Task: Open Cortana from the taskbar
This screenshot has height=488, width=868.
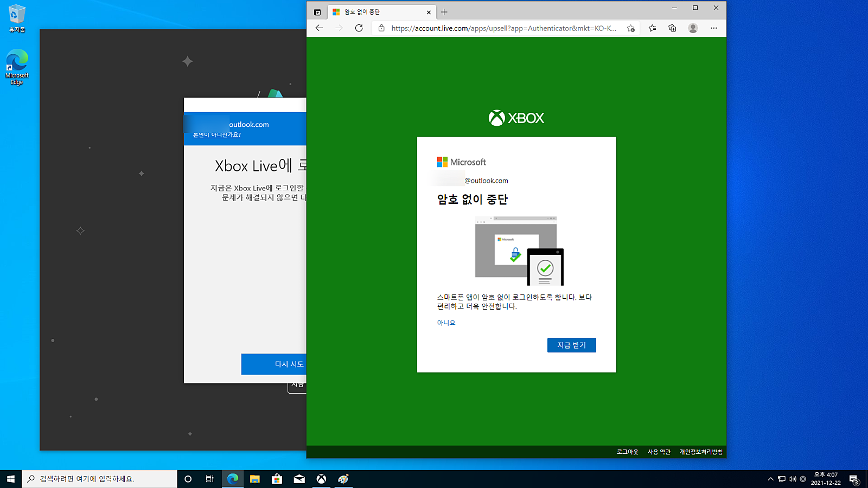Action: [188, 479]
